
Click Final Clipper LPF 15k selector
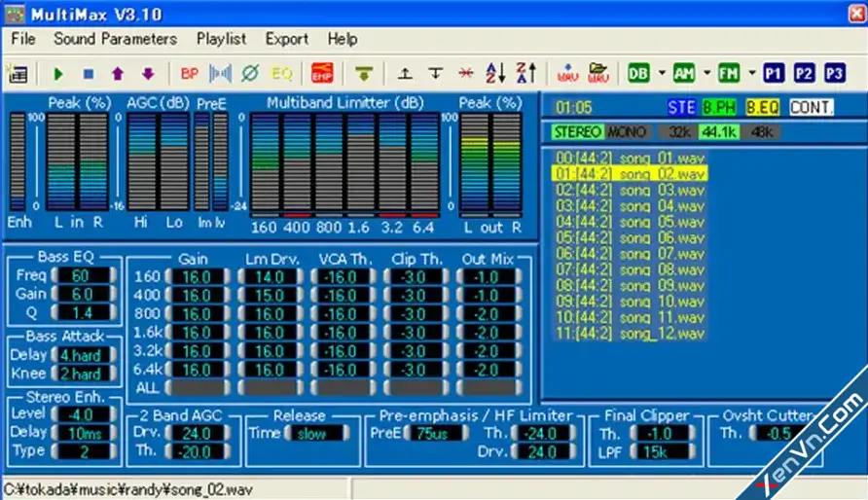663,452
